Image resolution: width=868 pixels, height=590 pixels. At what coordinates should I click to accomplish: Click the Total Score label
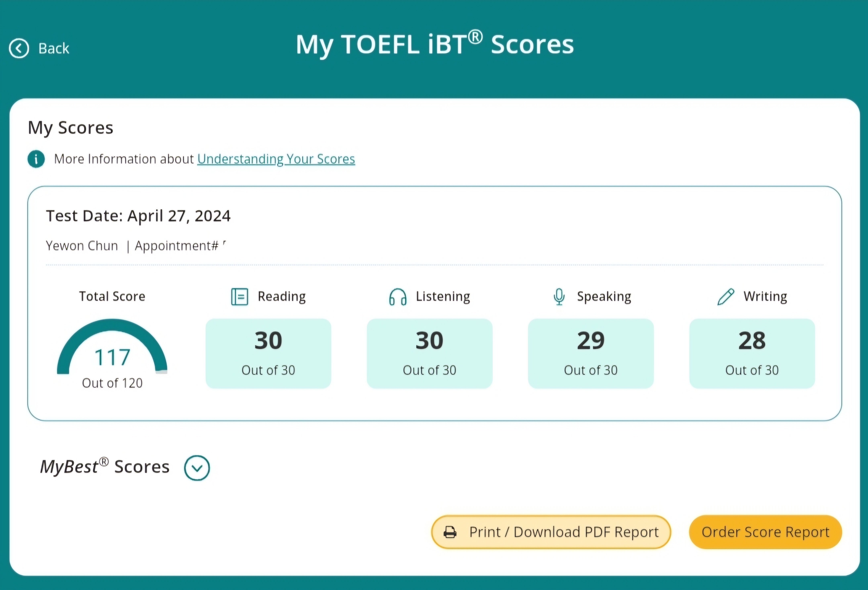[112, 296]
